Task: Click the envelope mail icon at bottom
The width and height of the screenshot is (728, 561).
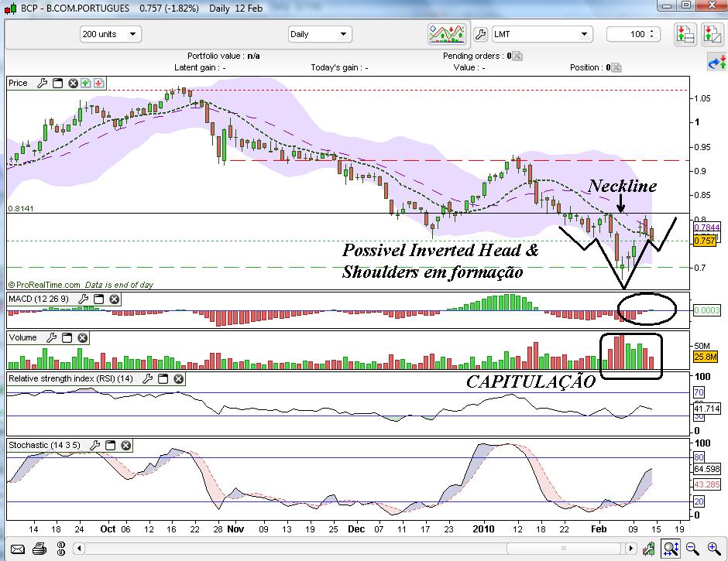Action: click(x=18, y=549)
